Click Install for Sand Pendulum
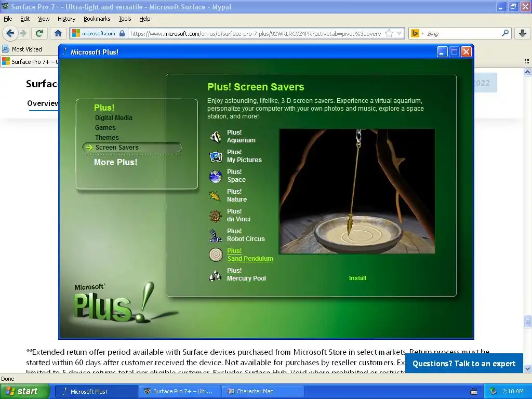532x399 pixels. [x=357, y=278]
